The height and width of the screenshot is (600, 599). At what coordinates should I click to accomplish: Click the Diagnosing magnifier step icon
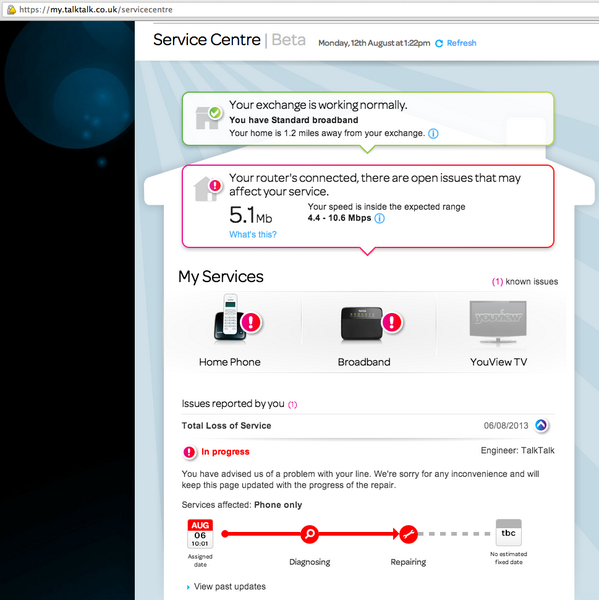pos(310,534)
